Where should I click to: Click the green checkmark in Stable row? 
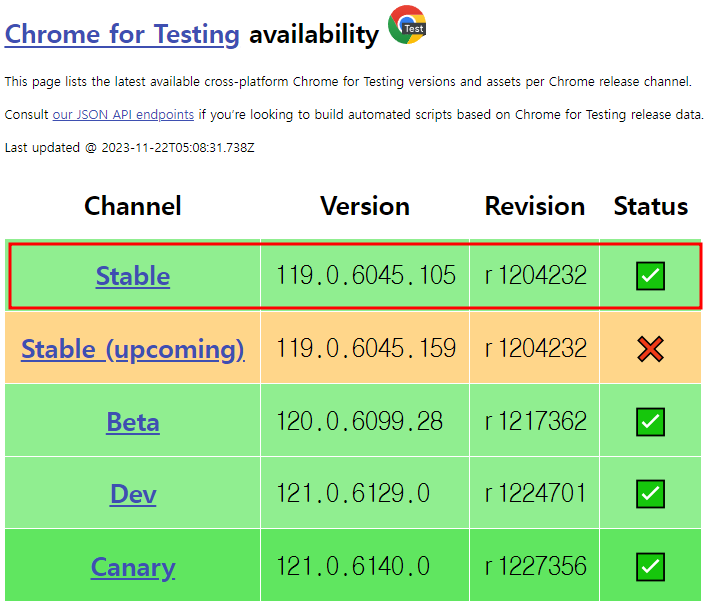[x=650, y=276]
